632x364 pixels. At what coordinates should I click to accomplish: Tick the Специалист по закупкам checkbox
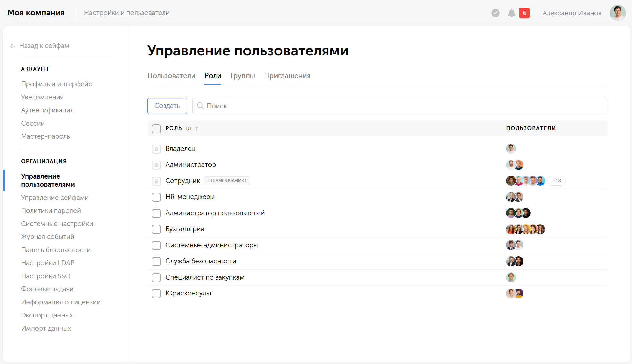pos(156,277)
